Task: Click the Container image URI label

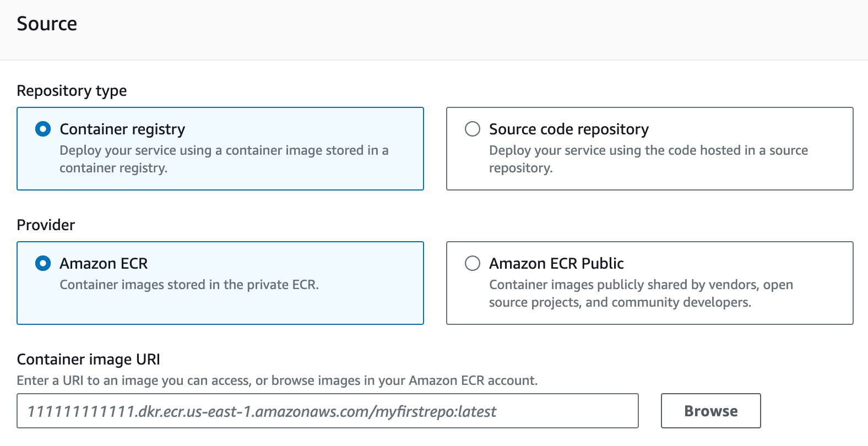Action: pyautogui.click(x=88, y=359)
